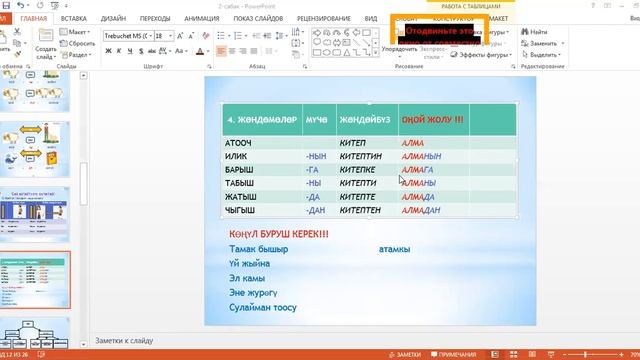Switch to the ВСТАВКА tab
This screenshot has height=360, width=640.
tap(73, 18)
